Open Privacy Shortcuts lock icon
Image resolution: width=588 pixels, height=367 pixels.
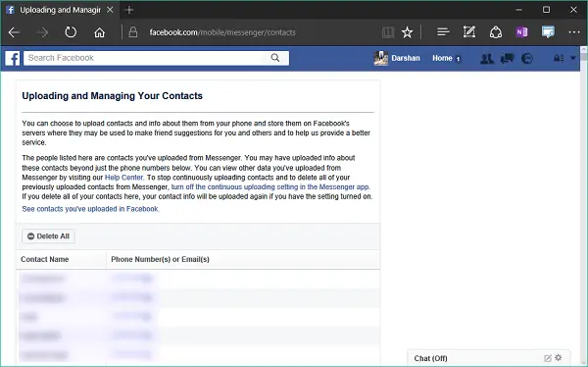point(559,58)
